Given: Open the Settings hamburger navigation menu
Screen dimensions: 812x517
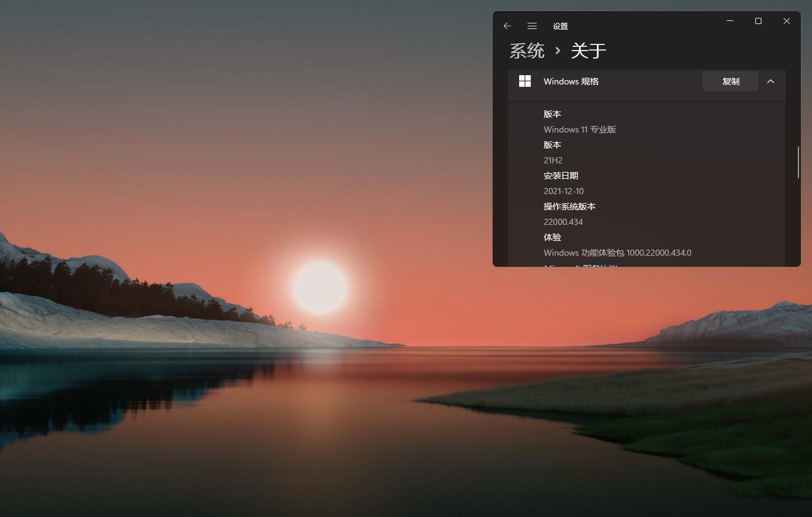Looking at the screenshot, I should tap(532, 26).
